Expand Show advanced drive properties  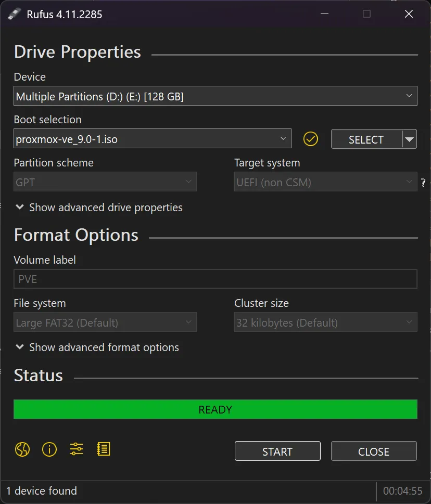coord(99,208)
